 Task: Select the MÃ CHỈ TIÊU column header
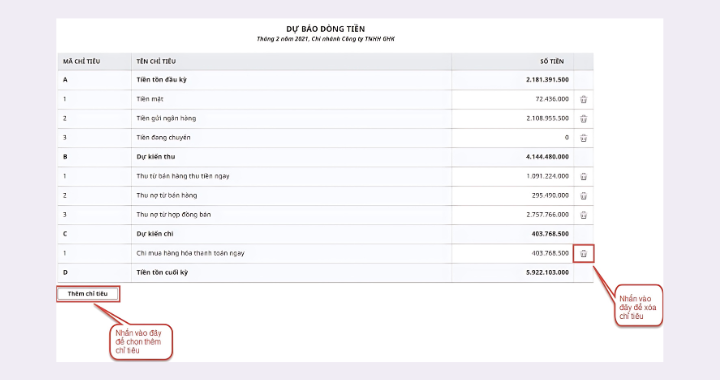(81, 61)
